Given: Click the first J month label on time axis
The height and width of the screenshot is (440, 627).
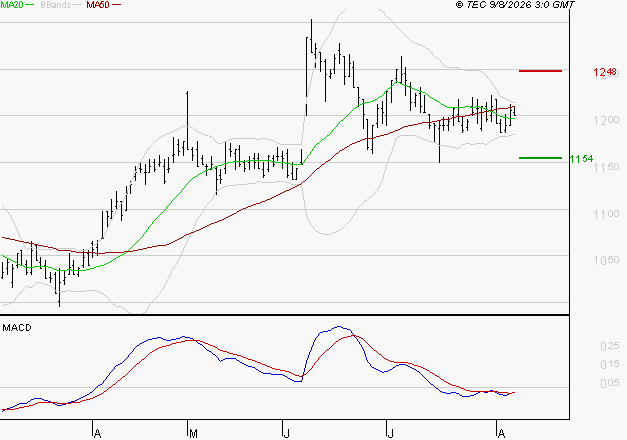Looking at the screenshot, I should [286, 434].
